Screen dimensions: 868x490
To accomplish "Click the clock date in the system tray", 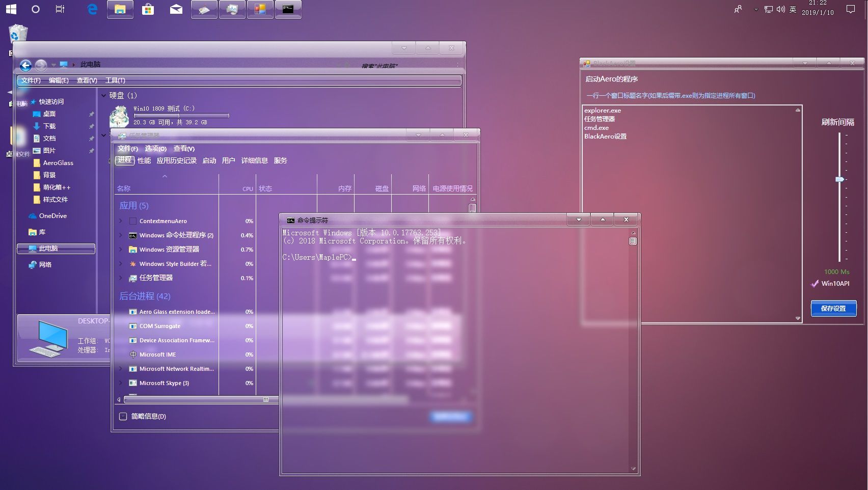I will tap(818, 13).
